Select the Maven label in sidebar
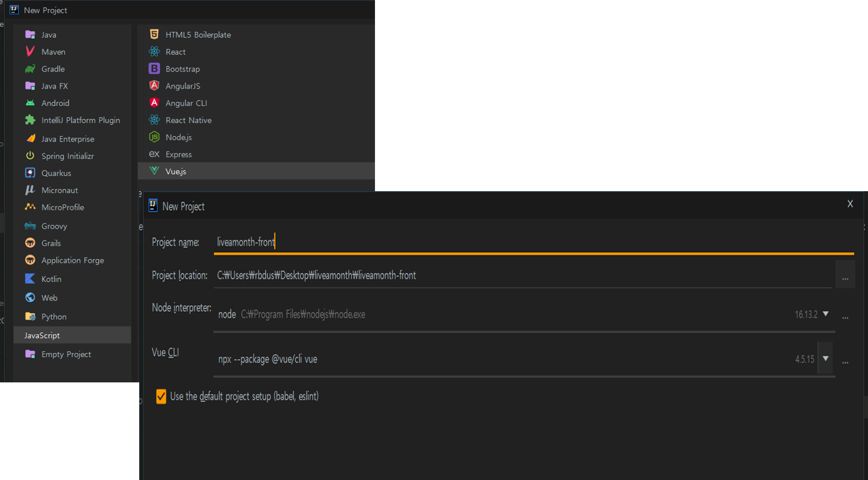Screen dimensions: 868x480 click(53, 52)
